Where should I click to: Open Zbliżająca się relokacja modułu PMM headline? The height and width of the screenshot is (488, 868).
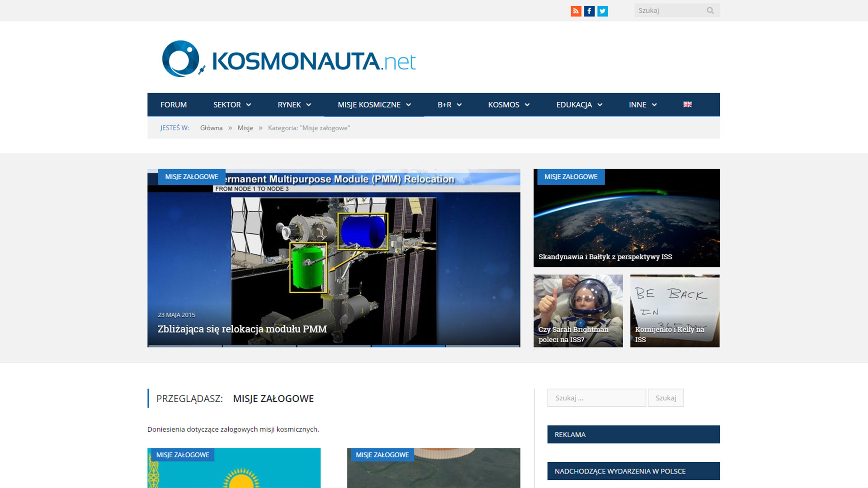click(x=242, y=329)
